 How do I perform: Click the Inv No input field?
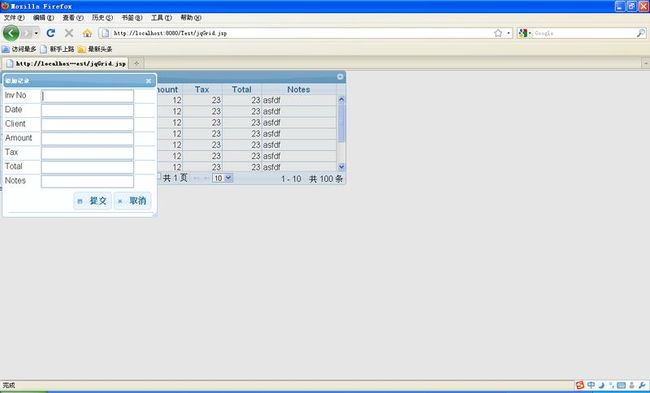click(x=87, y=96)
